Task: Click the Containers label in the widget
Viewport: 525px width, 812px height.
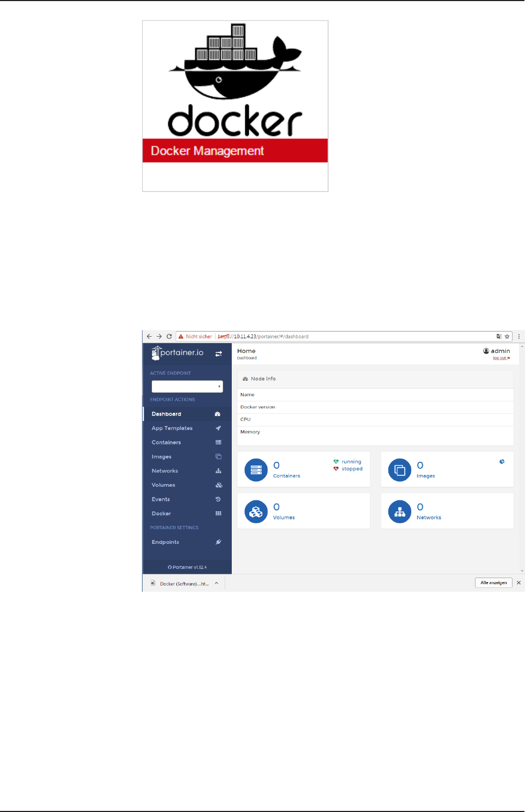Action: pos(287,476)
